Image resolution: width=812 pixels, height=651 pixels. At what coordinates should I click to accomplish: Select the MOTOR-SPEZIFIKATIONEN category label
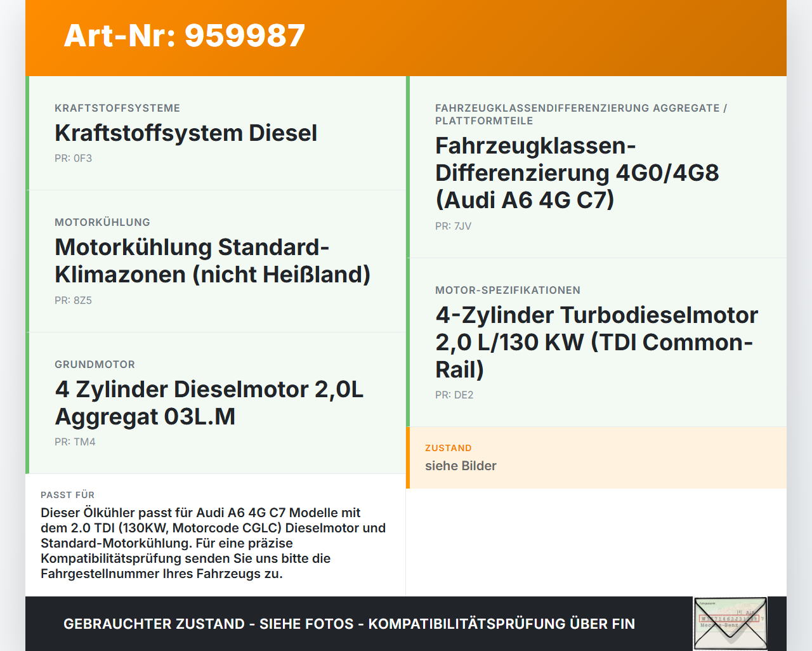(507, 290)
